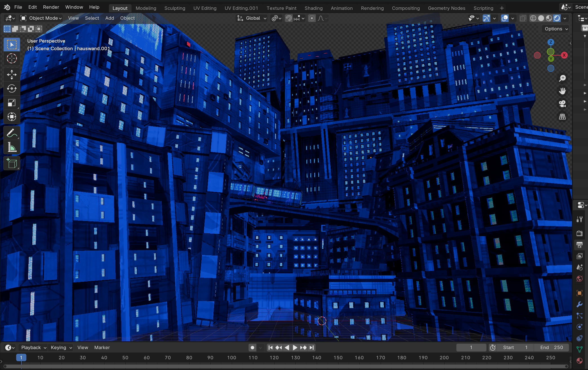
Task: Switch to perspective/orthographic grid icon
Action: [562, 117]
